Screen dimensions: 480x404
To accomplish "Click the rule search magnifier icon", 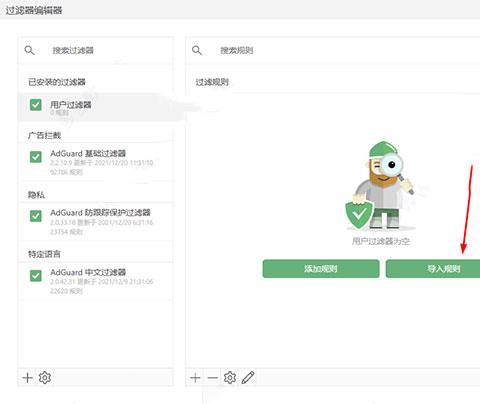I will [x=197, y=50].
